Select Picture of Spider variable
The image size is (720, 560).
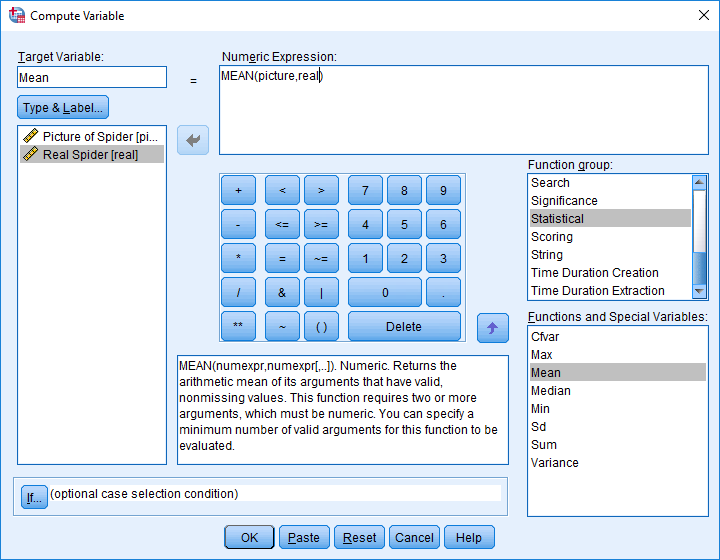click(x=91, y=136)
